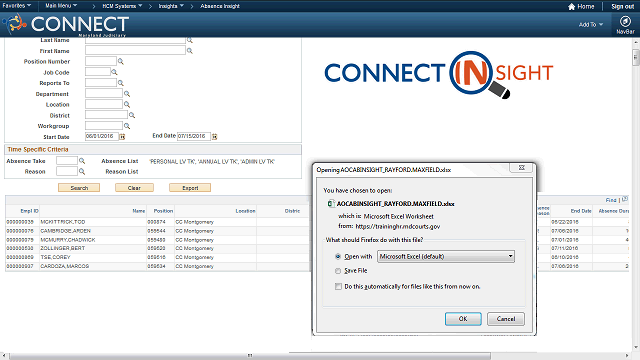Viewport: 640px width, 360px height.
Task: Open the NavBar compass icon
Action: click(x=625, y=21)
